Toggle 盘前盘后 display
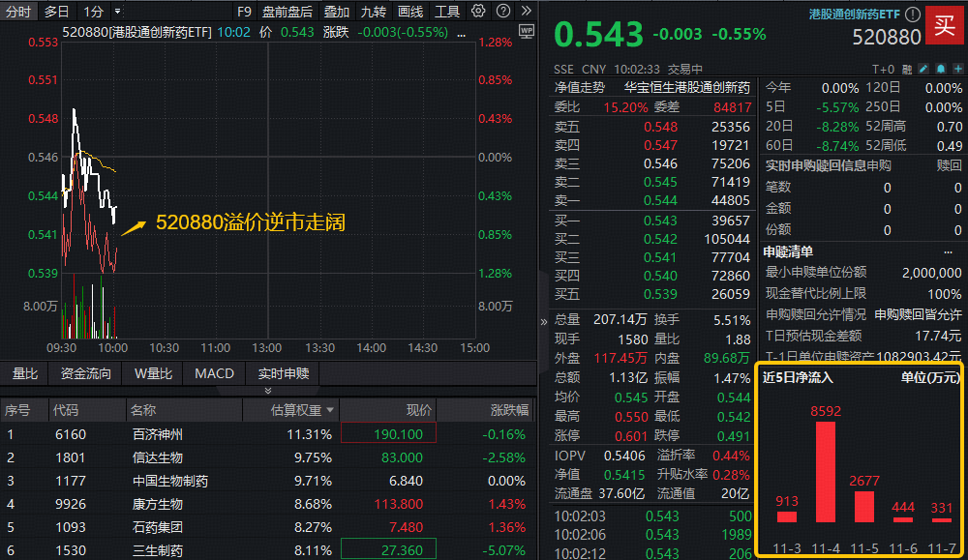This screenshot has height=560, width=968. point(287,12)
